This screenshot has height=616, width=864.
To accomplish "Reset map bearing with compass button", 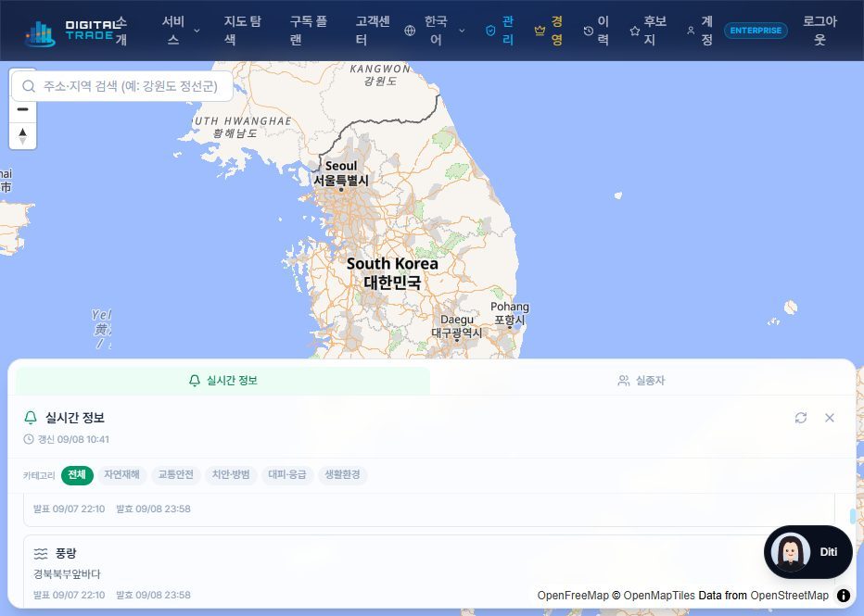I will pos(22,135).
